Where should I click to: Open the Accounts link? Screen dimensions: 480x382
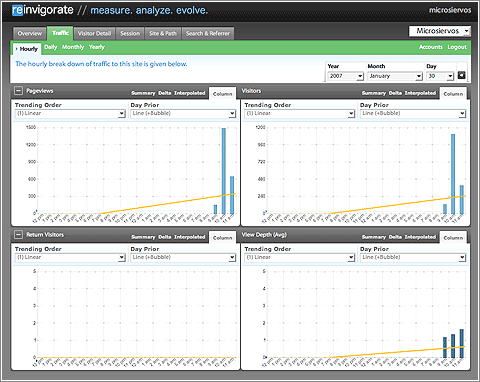pyautogui.click(x=431, y=47)
